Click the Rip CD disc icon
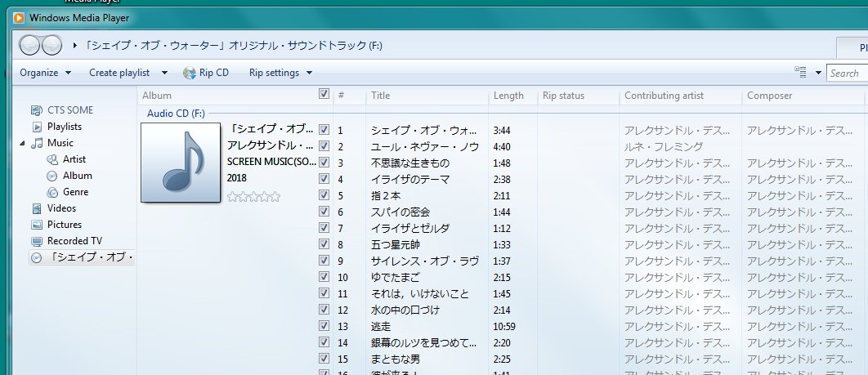This screenshot has height=375, width=868. point(190,73)
